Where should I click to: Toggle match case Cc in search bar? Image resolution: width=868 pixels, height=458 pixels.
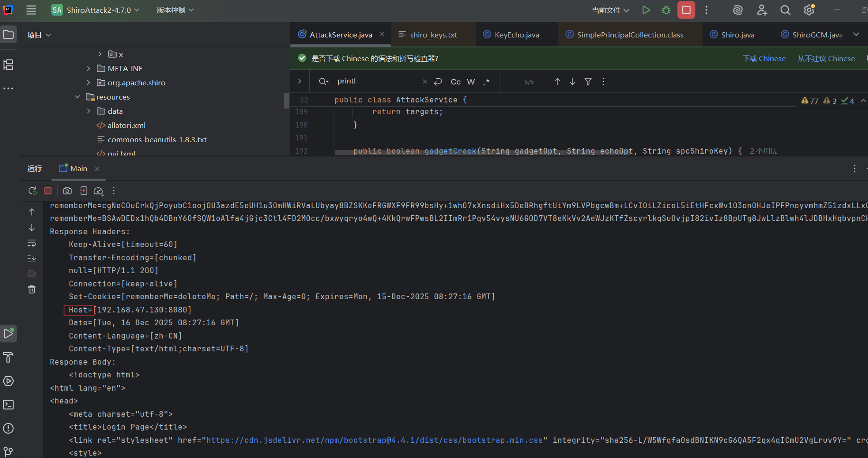click(455, 82)
